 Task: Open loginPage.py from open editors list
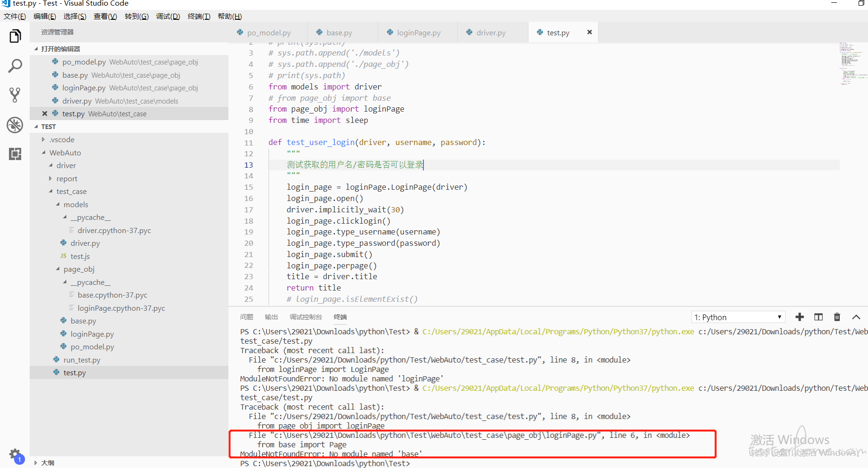click(x=129, y=88)
